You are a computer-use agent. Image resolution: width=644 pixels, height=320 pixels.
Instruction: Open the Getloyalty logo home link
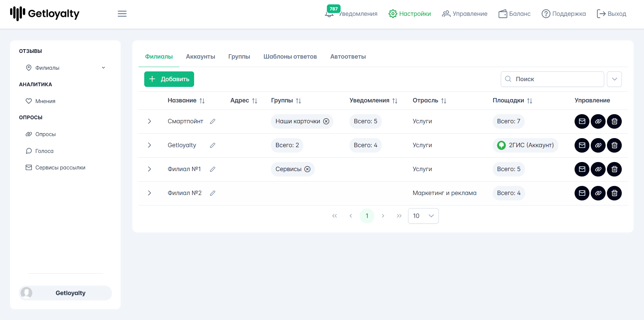[45, 14]
